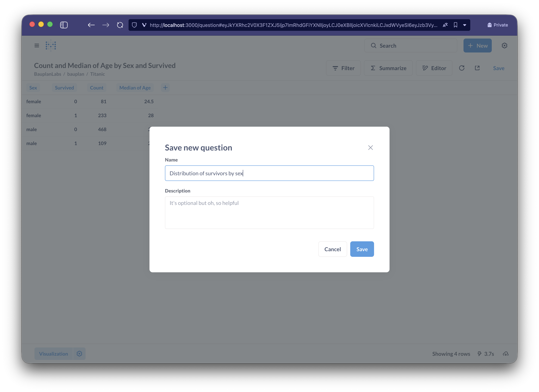
Task: Click the Metabase logo icon
Action: click(x=51, y=45)
